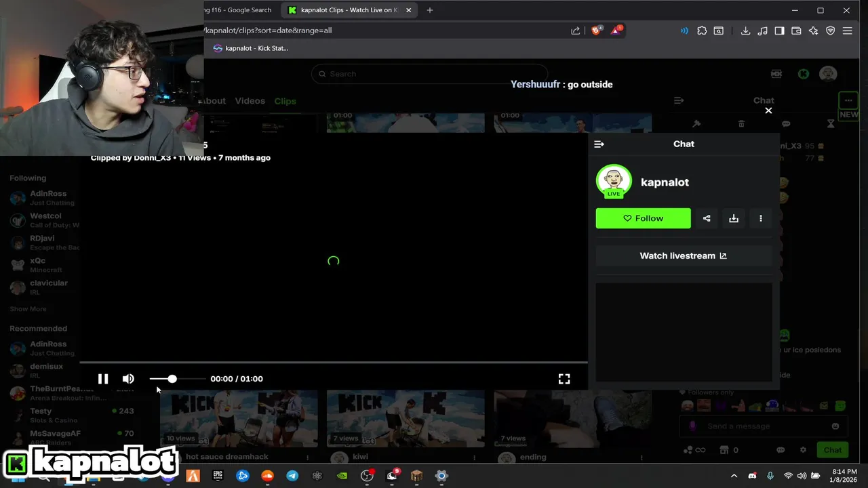Open Leo AI sparkle icon
The width and height of the screenshot is (868, 488).
[814, 30]
